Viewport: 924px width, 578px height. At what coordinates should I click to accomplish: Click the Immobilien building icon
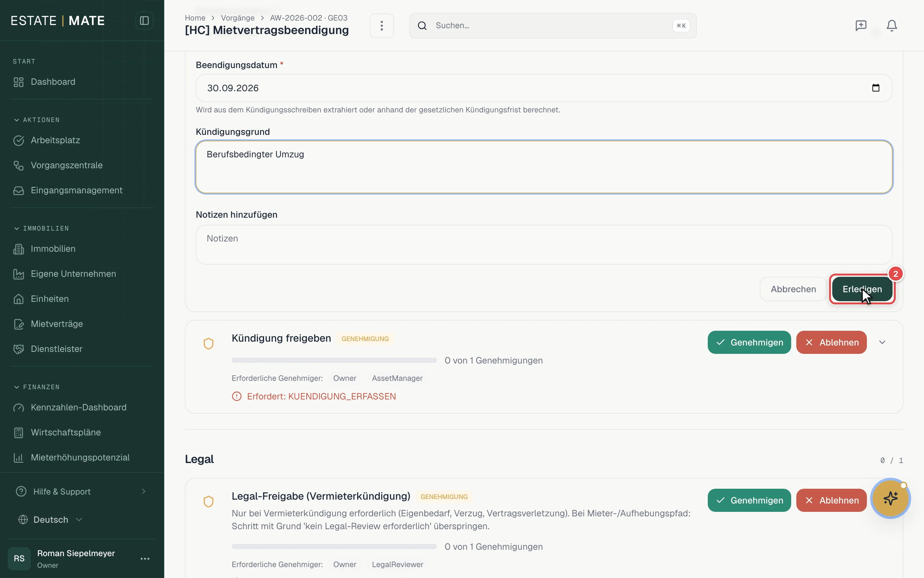18,249
